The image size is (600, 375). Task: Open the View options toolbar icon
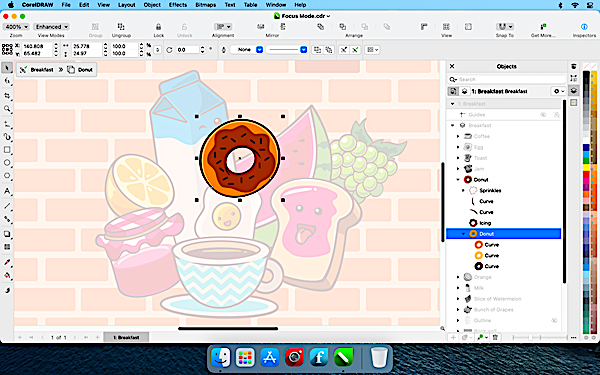click(x=446, y=26)
